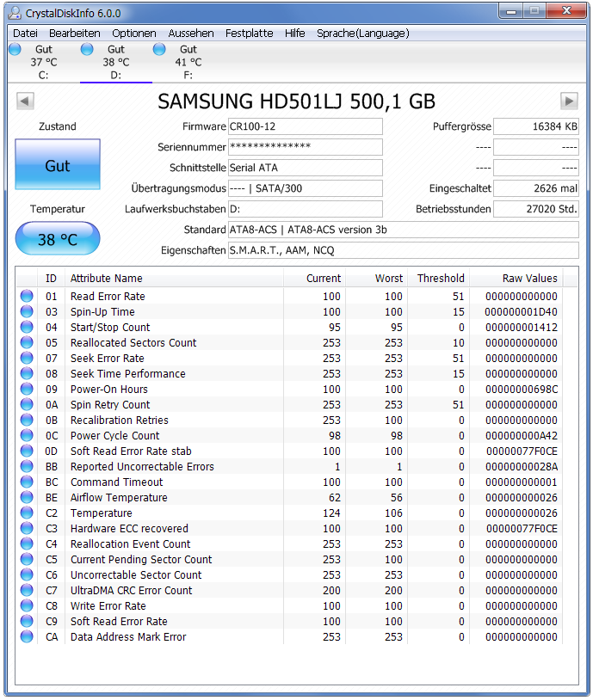
Task: Click the masked Seriennummer field
Action: (x=306, y=147)
